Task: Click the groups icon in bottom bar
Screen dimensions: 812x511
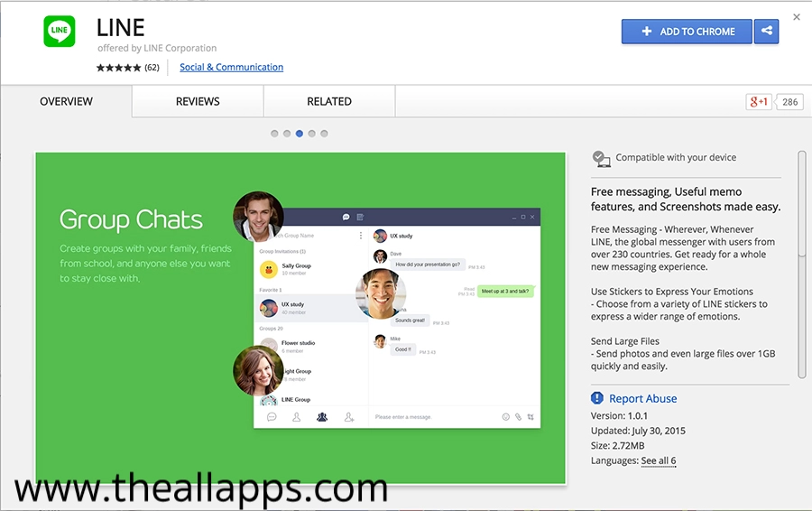Action: coord(322,417)
